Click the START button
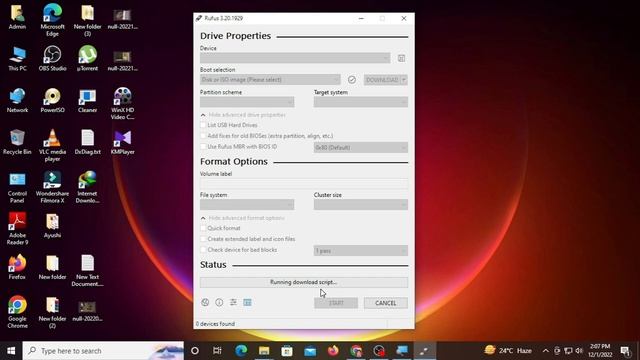 pyautogui.click(x=336, y=303)
